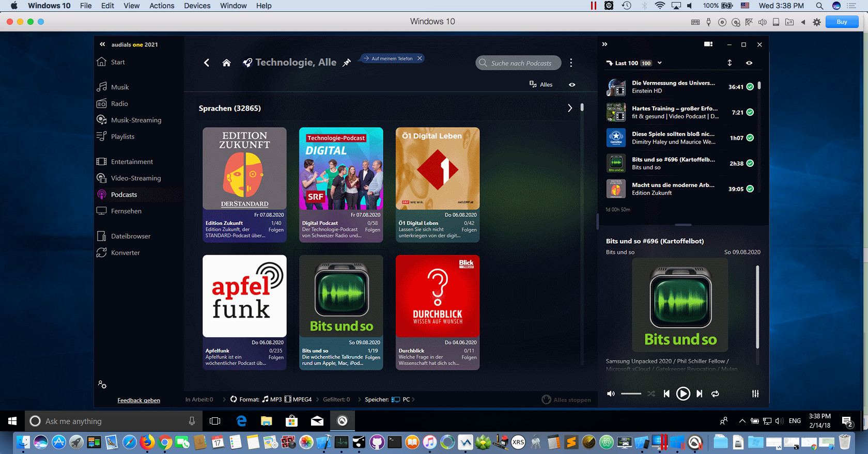This screenshot has width=868, height=454.
Task: Open Video-Streaming section
Action: [x=135, y=178]
